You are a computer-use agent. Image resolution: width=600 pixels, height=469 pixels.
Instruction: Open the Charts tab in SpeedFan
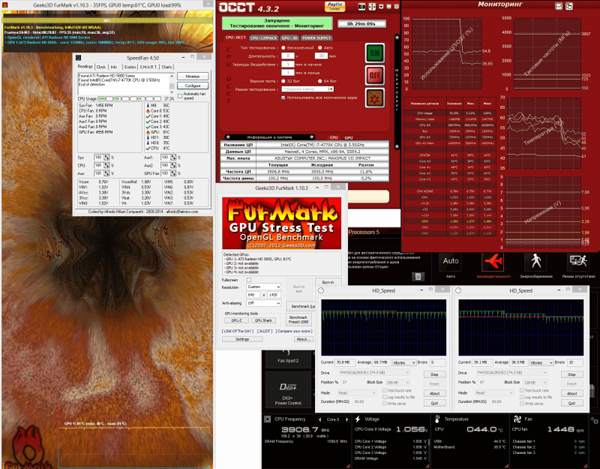click(167, 67)
